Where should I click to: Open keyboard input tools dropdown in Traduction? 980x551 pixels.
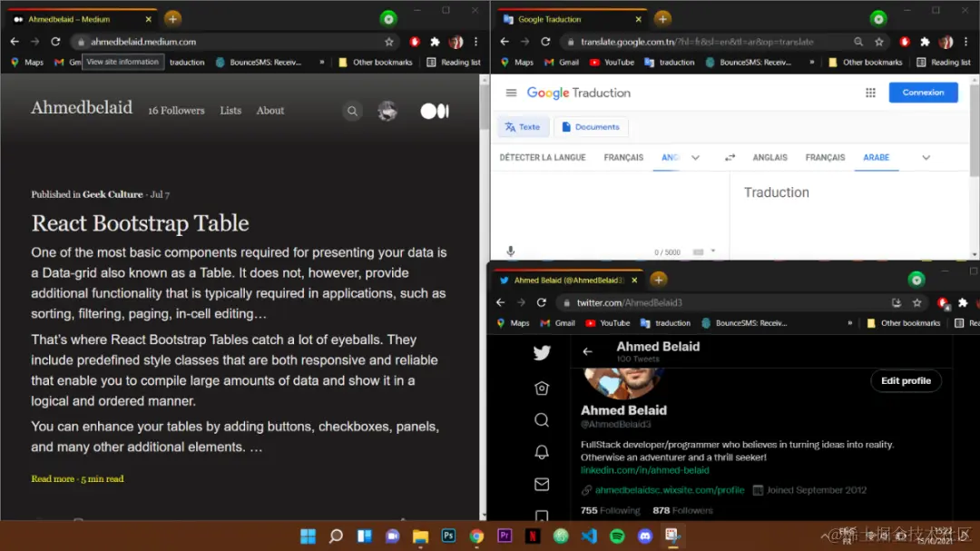point(713,251)
